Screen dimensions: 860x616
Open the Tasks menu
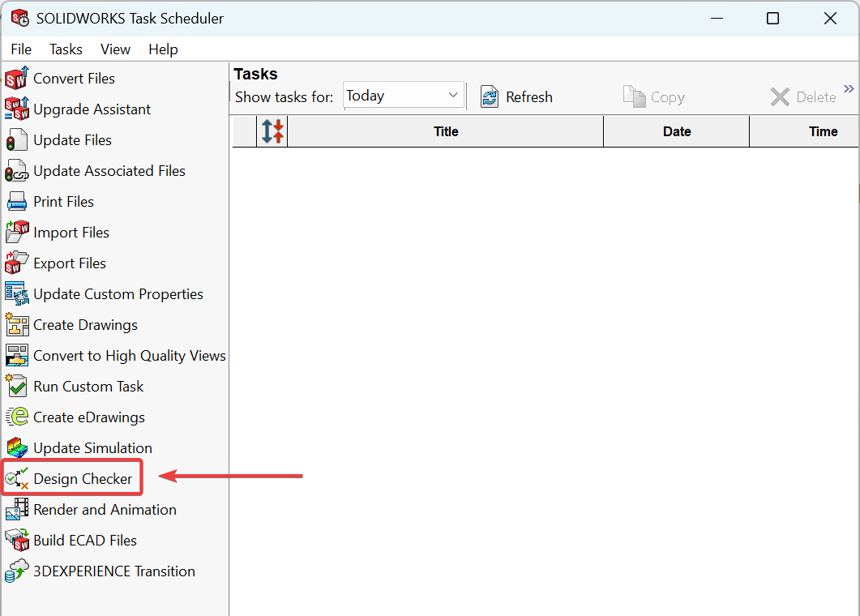[x=66, y=49]
